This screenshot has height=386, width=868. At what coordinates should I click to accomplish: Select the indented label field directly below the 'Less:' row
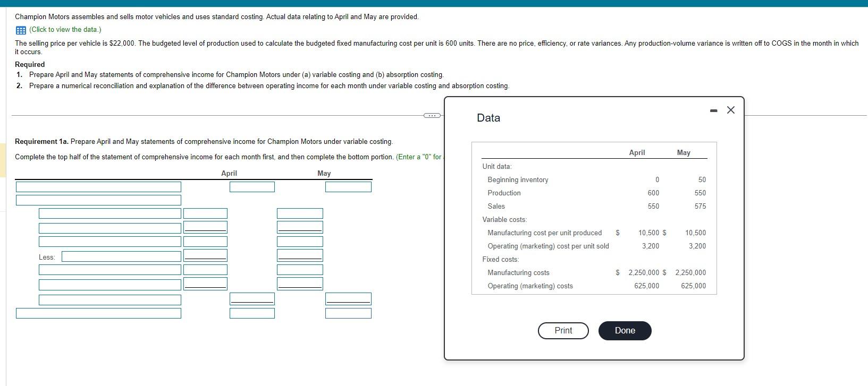click(110, 270)
